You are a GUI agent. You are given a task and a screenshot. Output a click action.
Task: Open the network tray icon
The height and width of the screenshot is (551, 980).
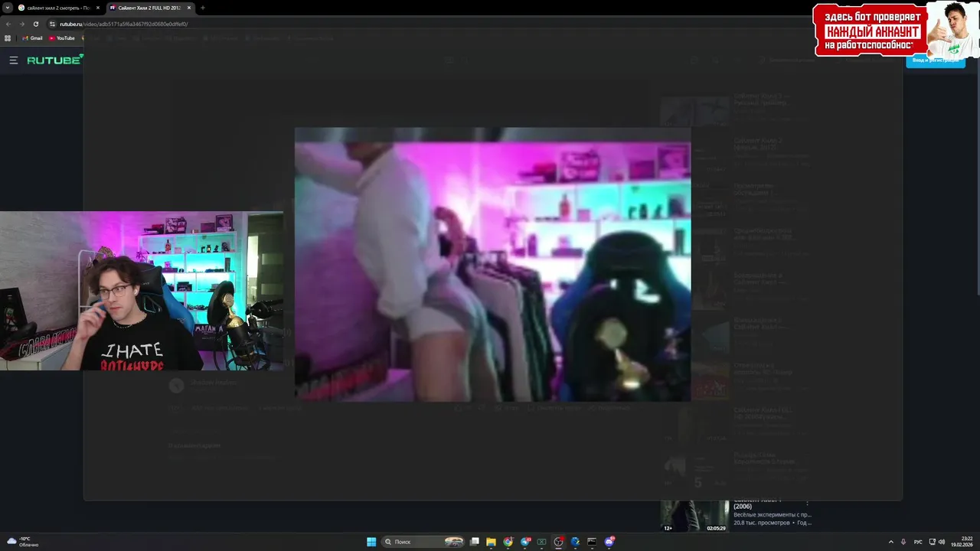(x=932, y=542)
